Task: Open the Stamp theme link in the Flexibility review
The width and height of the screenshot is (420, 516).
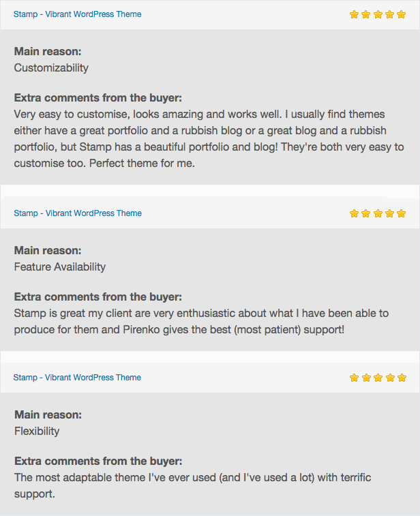Action: coord(77,378)
